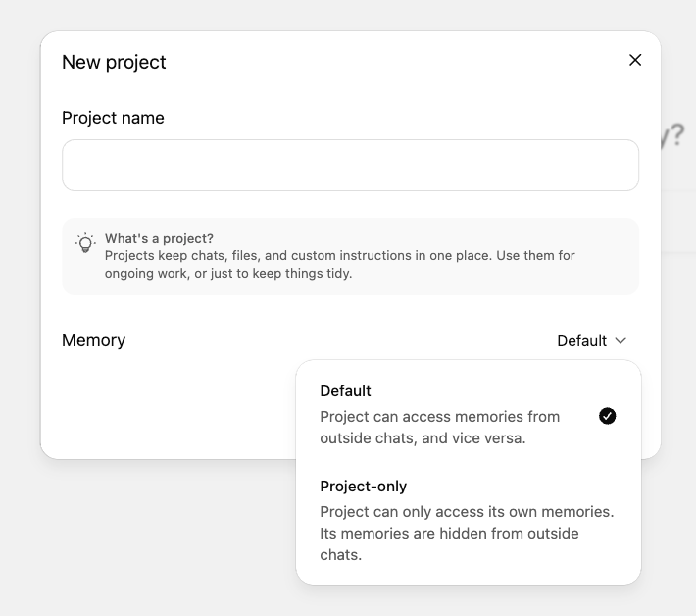Close the New project dialog

coord(635,60)
